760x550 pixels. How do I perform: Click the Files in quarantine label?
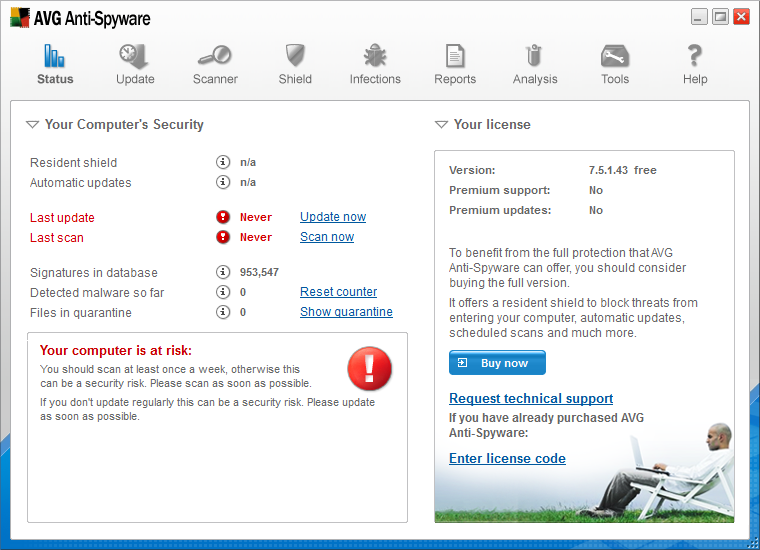click(x=80, y=313)
